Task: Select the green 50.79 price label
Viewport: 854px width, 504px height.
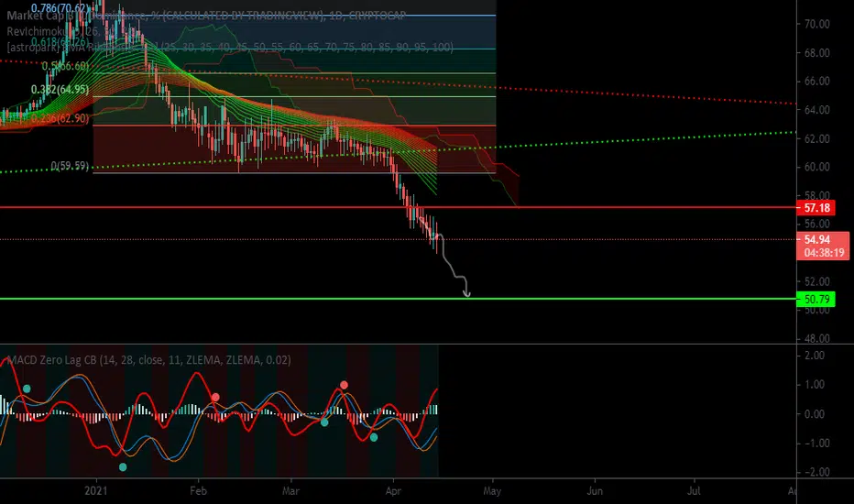Action: (x=816, y=299)
